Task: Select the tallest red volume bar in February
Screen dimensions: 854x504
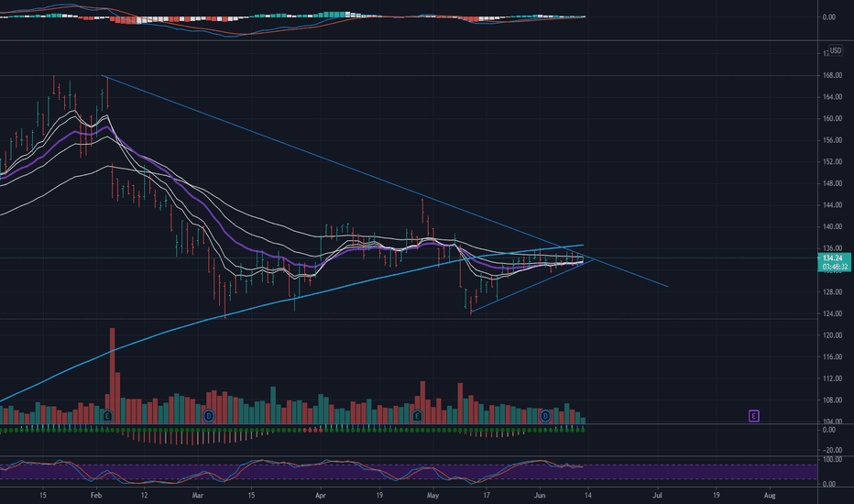Action: tap(112, 376)
